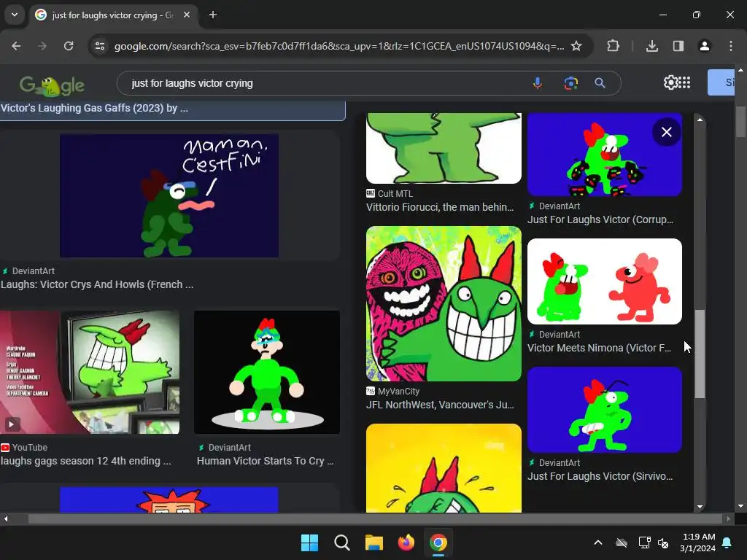
Task: Open Victor and Nimona white-background thumbnail
Action: tap(605, 281)
